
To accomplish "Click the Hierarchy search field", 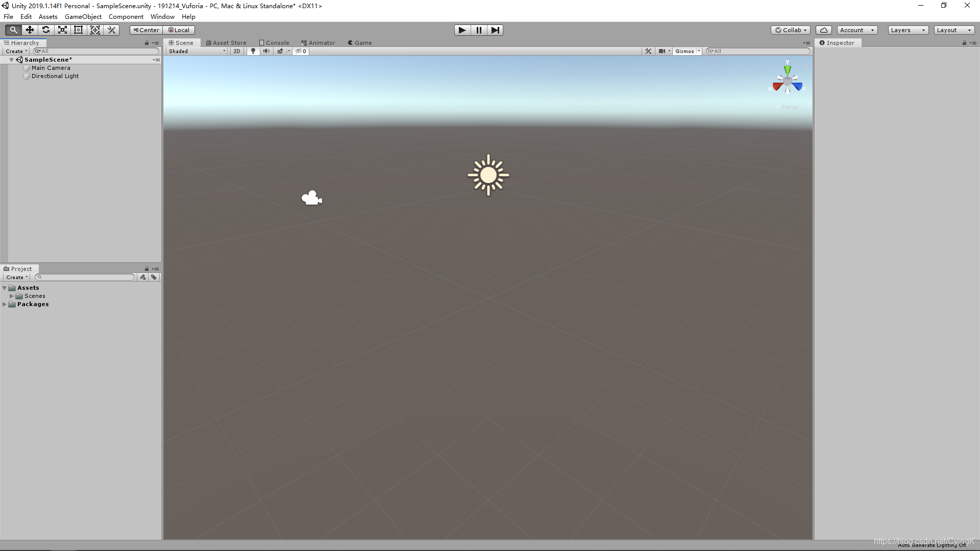I will [x=97, y=51].
